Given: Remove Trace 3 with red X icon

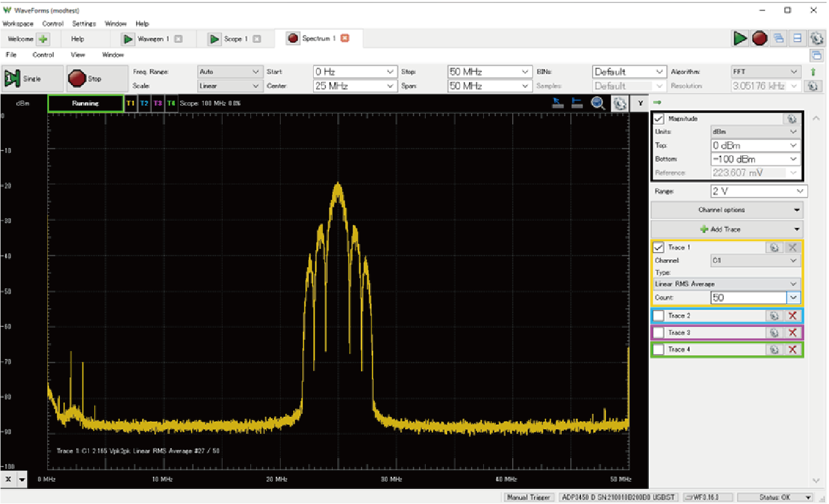Looking at the screenshot, I should 792,332.
